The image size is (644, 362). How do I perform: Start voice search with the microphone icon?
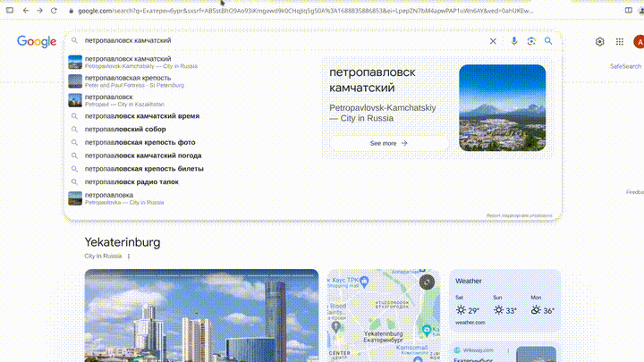[513, 41]
